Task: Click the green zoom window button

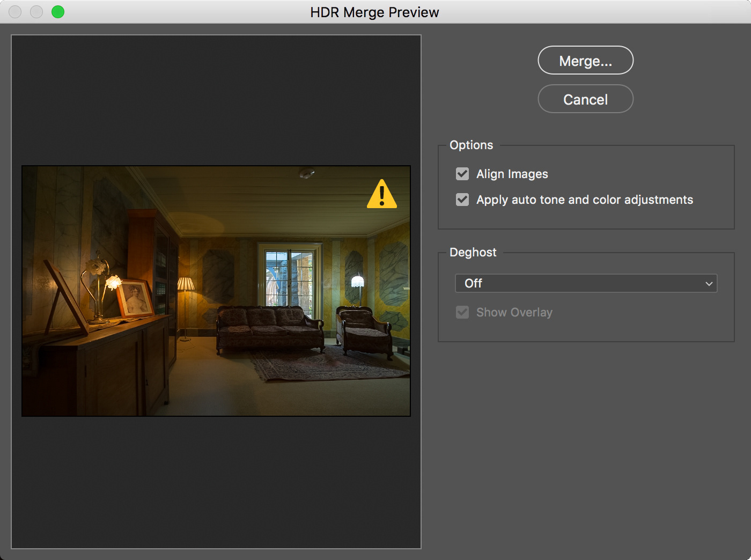Action: 58,12
